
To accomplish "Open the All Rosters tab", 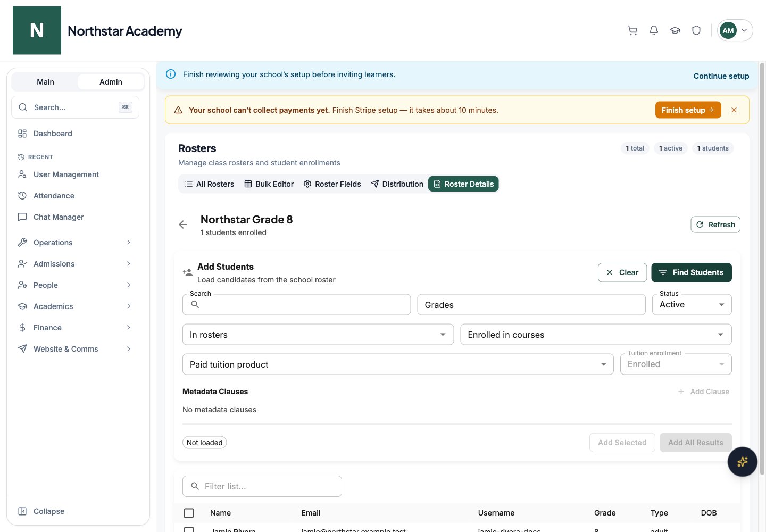I will [x=209, y=184].
